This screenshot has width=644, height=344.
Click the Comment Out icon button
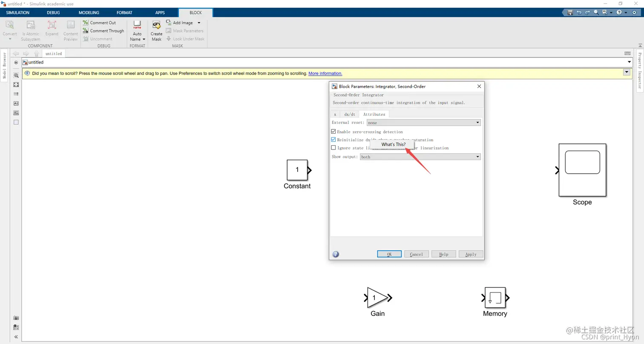click(86, 23)
